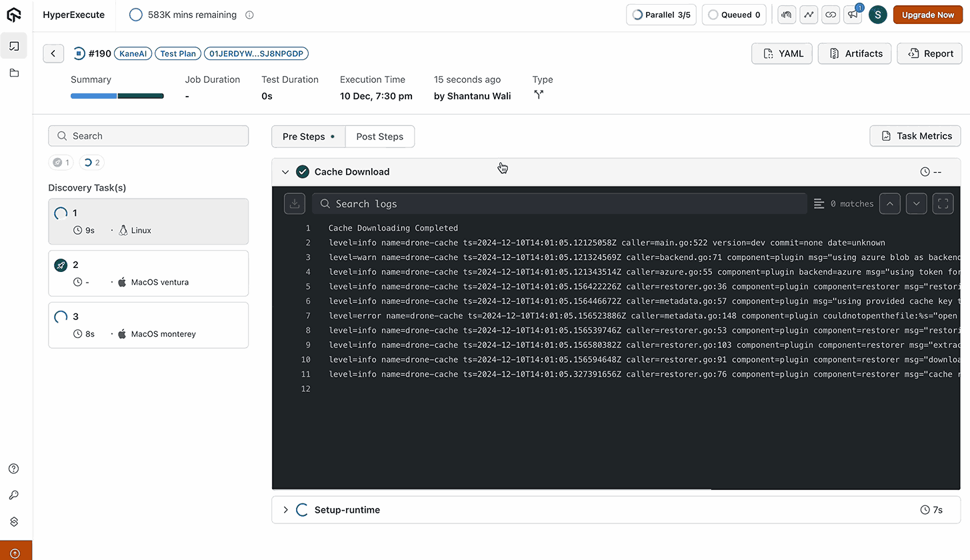
Task: Toggle line wrap in the log viewer
Action: 819,203
